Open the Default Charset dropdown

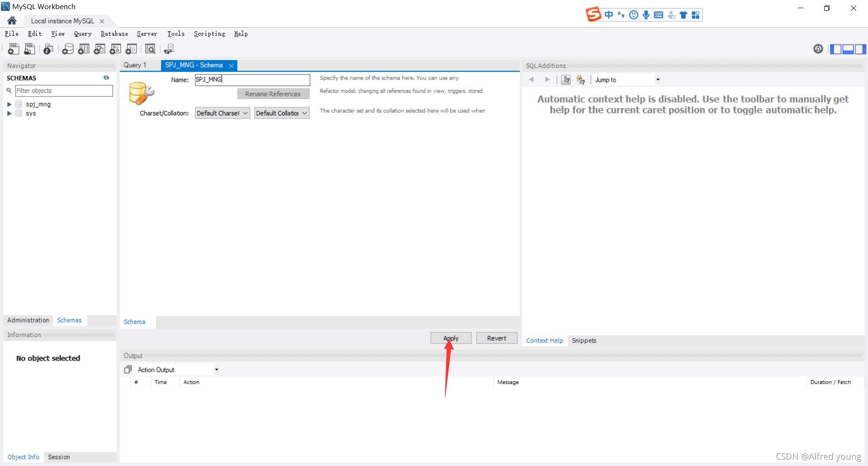pyautogui.click(x=222, y=113)
